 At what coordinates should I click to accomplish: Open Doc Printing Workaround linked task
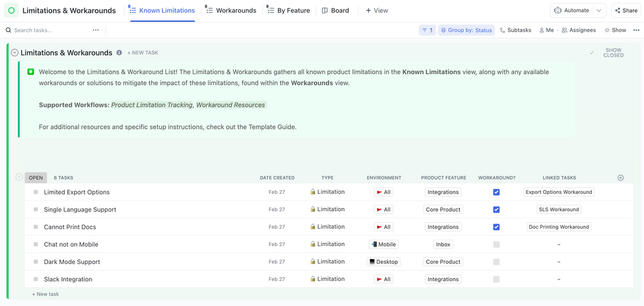click(x=559, y=227)
